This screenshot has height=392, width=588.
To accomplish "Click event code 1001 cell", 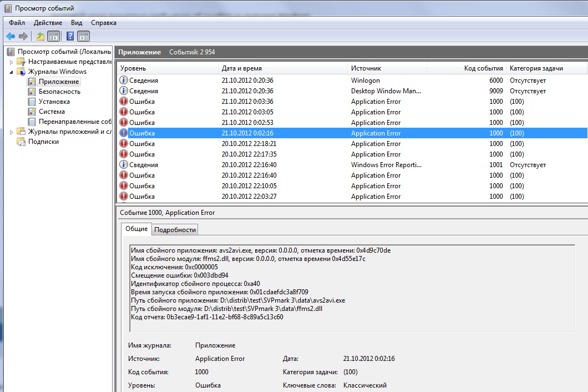I will [x=496, y=164].
